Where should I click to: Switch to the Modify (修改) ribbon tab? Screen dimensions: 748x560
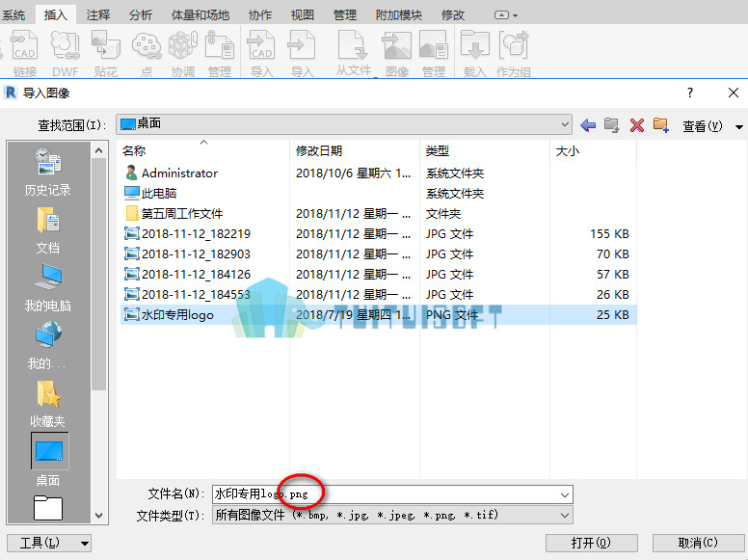pos(453,15)
